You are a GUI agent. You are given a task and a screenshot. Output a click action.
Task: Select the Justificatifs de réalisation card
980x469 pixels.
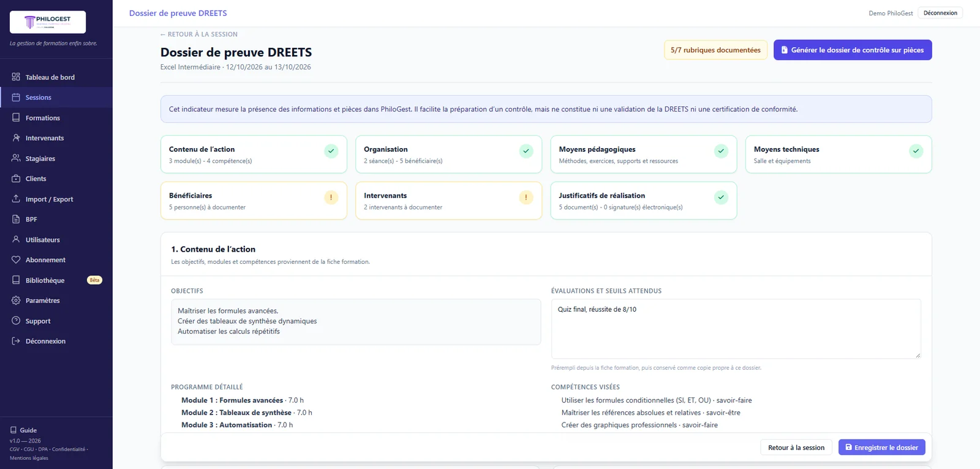[x=644, y=201]
